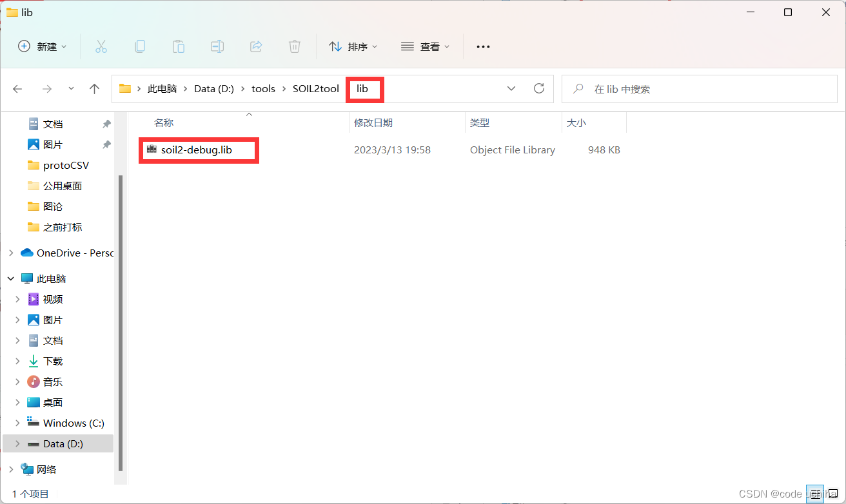846x504 pixels.
Task: Click the Copy icon in toolbar
Action: point(139,46)
